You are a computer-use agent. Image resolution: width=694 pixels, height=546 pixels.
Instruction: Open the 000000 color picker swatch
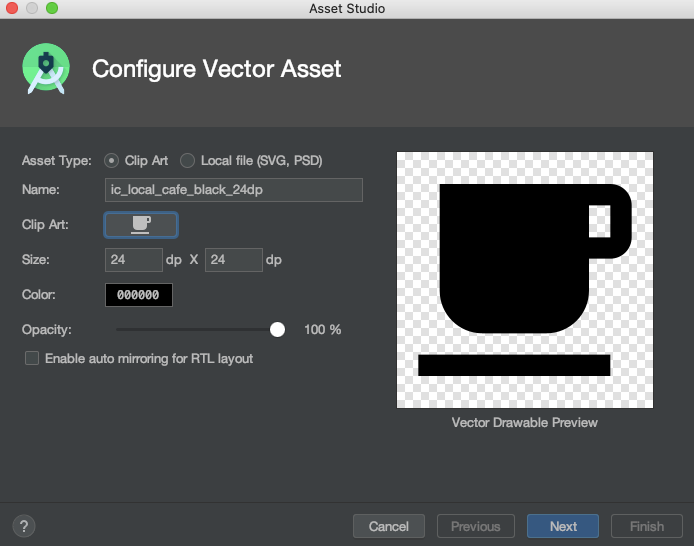pyautogui.click(x=139, y=295)
